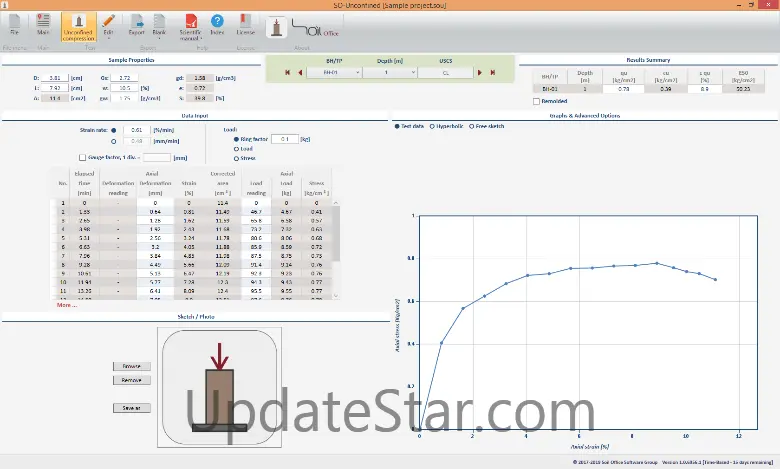Click row 1 load reading cell

[x=256, y=203]
